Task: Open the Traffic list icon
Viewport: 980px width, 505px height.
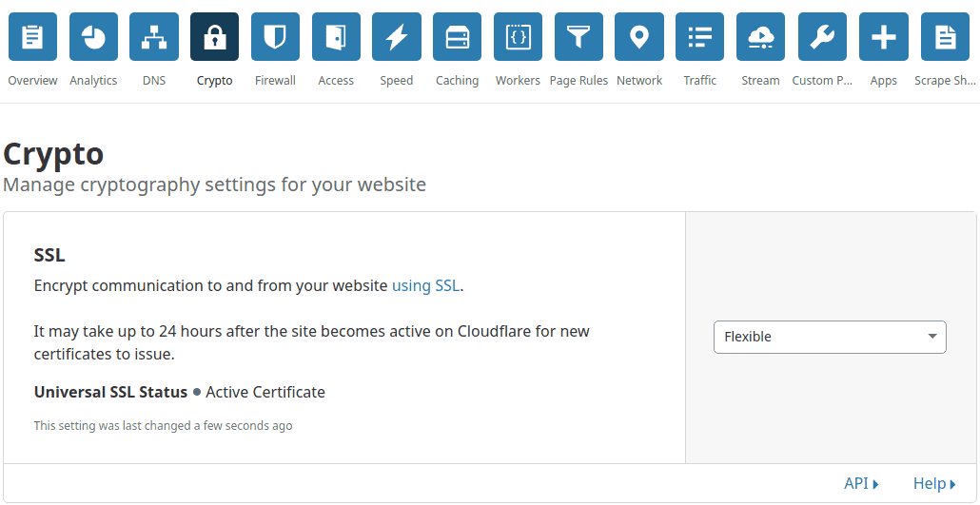Action: (x=700, y=37)
